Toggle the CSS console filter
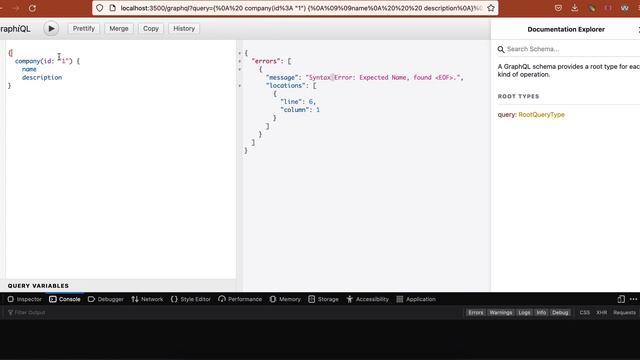The height and width of the screenshot is (360, 640). pyautogui.click(x=584, y=313)
